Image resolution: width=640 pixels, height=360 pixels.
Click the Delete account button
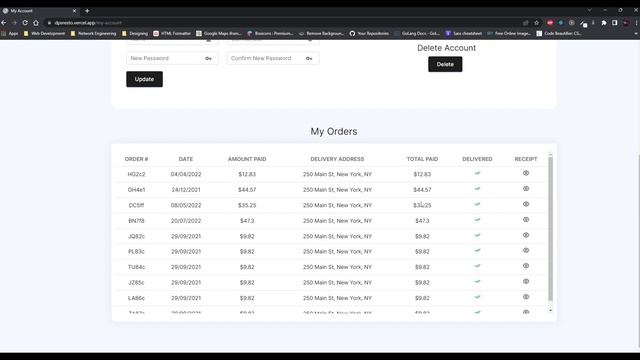[445, 64]
